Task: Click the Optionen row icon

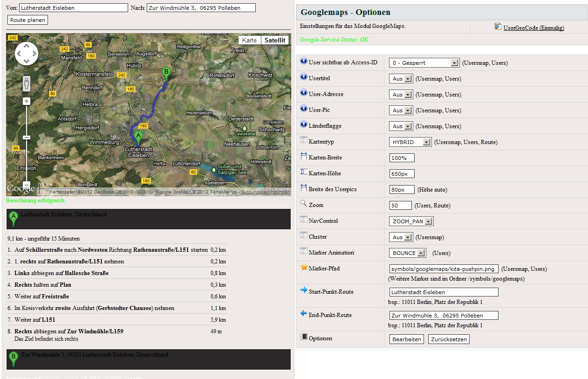Action: pos(304,337)
